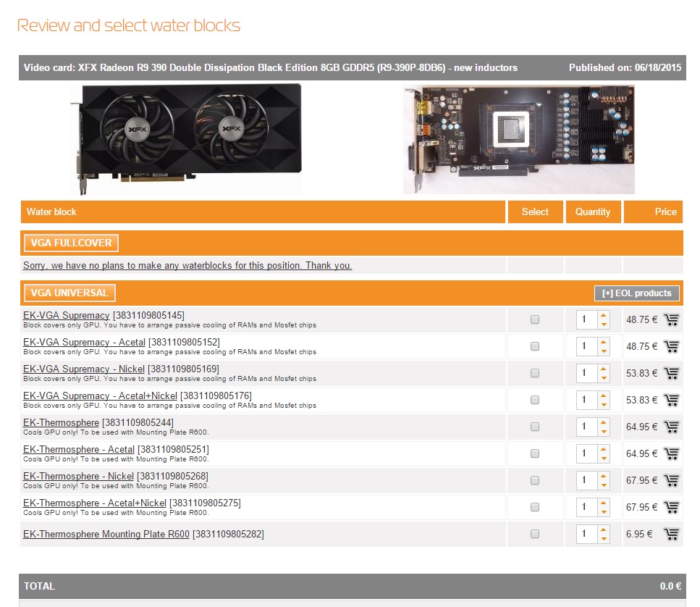This screenshot has height=607, width=700.
Task: Select the Mounting Plate R600 checkbox
Action: [535, 534]
